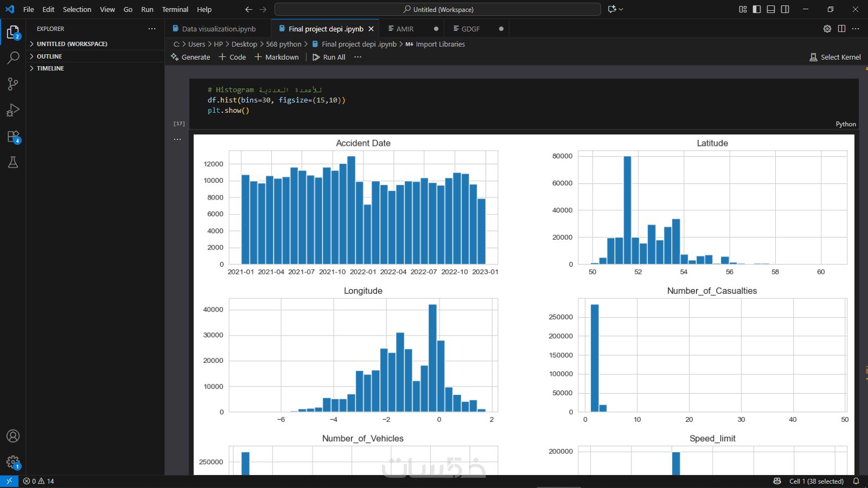Open the Testing flask view
868x488 pixels.
coord(13,162)
